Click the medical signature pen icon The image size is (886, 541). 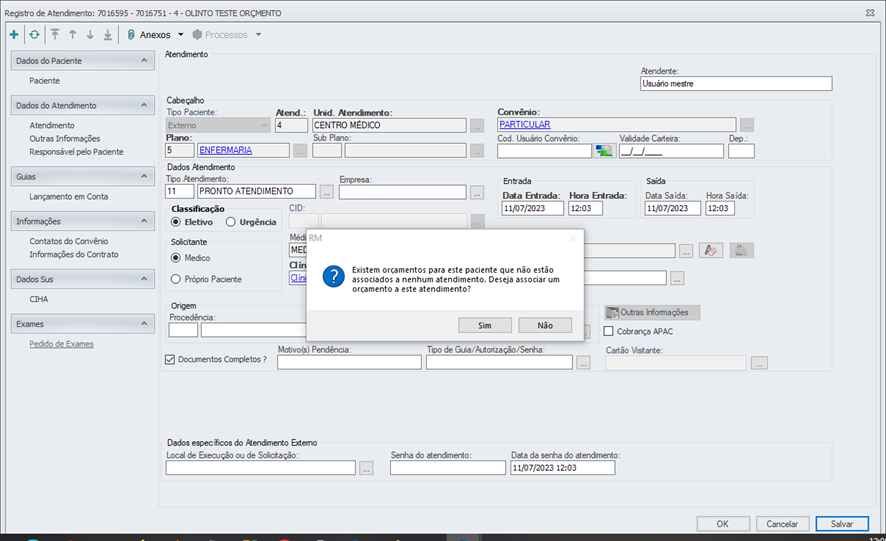(711, 250)
